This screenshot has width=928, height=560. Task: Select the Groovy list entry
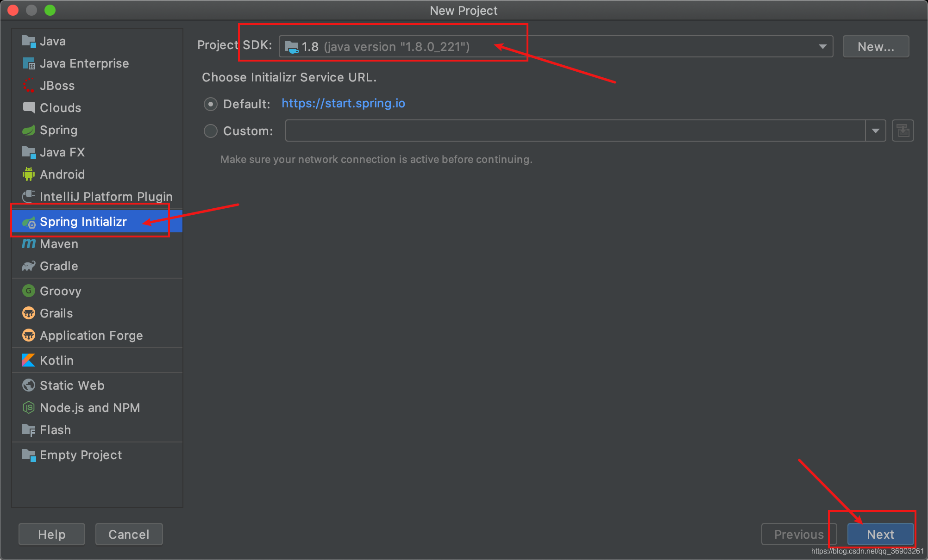(97, 291)
